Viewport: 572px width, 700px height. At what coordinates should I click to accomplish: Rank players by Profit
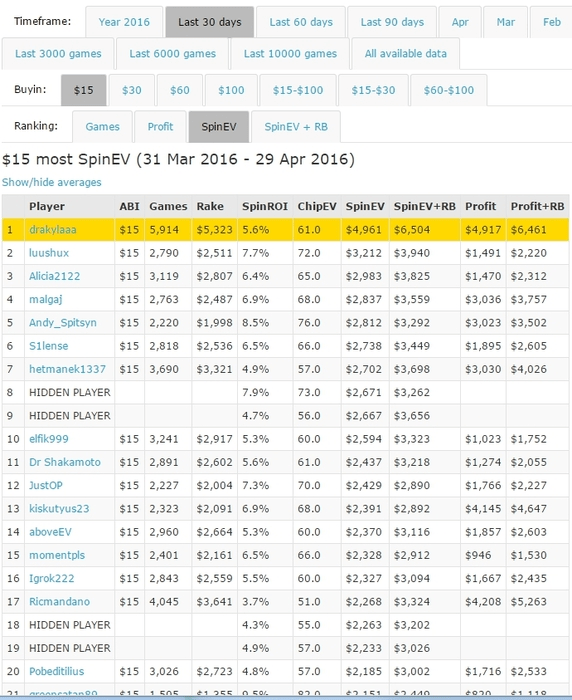coord(160,127)
